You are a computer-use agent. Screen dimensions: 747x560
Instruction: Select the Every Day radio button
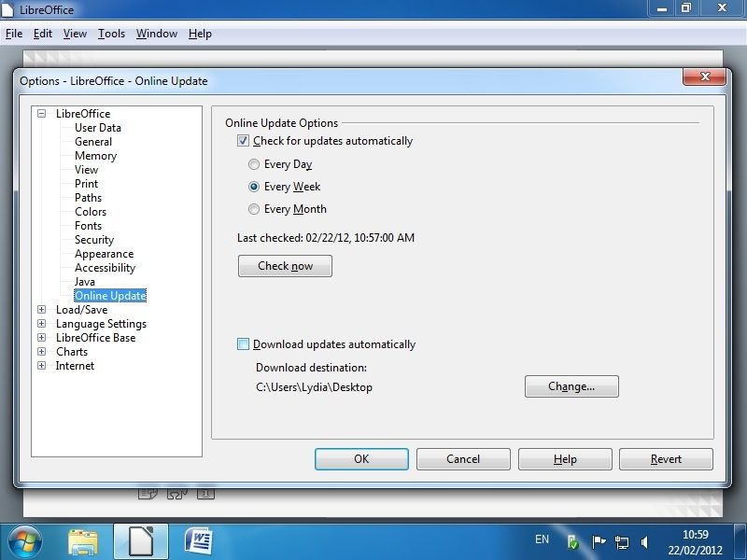[254, 164]
